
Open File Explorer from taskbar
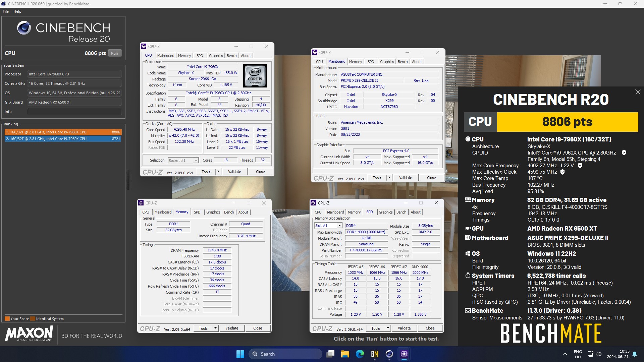tap(345, 354)
